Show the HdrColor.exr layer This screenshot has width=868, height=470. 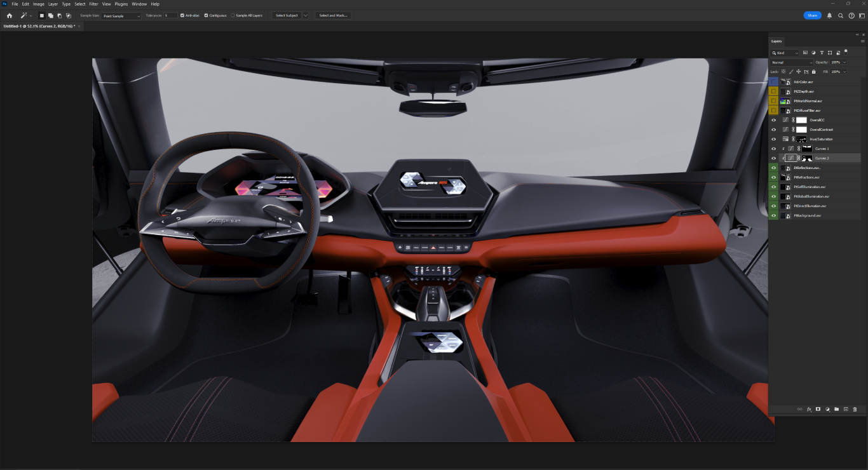pos(773,82)
